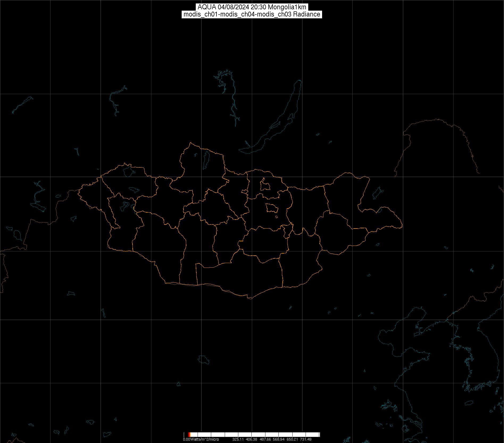Viewport: 504px width, 443px height.
Task: Click the narrow Khövsgöl lake outline in northern Mongolia
Action: point(206,158)
